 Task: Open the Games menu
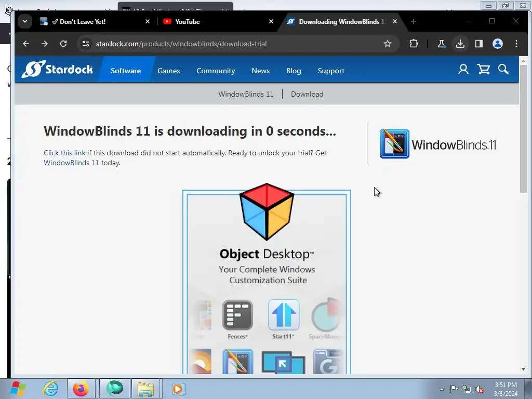coord(169,71)
